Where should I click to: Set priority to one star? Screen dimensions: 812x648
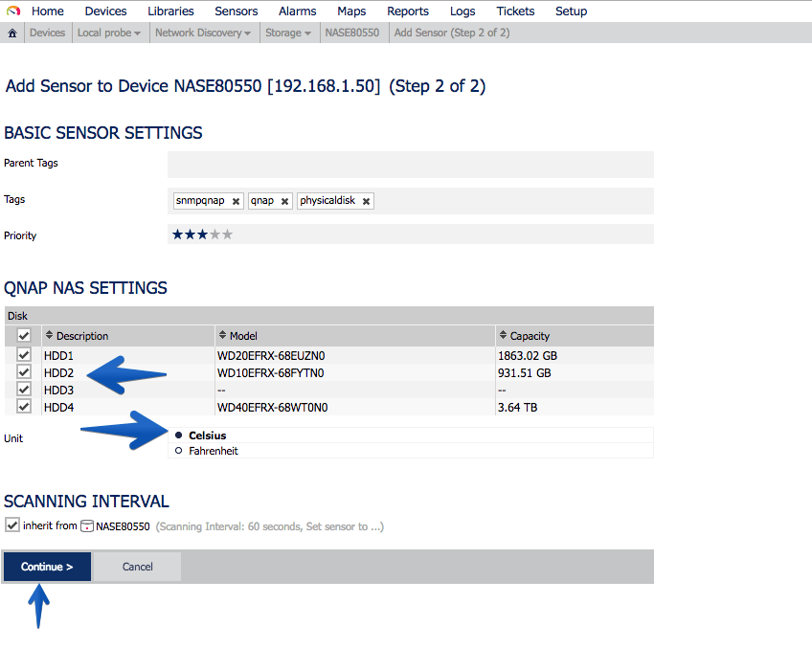coord(178,235)
